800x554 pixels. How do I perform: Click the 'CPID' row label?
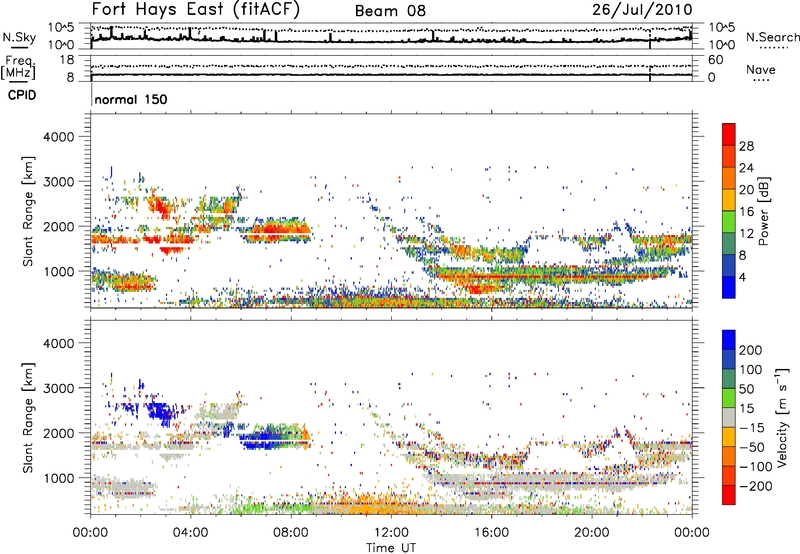(x=22, y=95)
